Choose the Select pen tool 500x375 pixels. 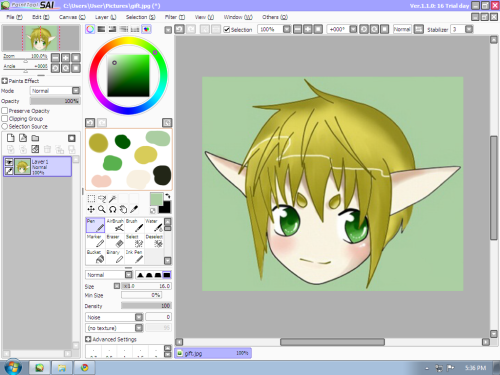click(x=134, y=241)
